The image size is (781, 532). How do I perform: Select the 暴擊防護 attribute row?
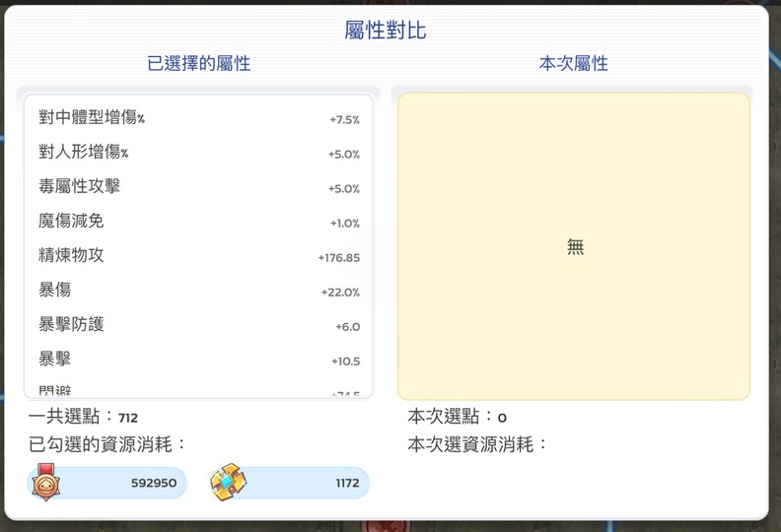pyautogui.click(x=199, y=324)
